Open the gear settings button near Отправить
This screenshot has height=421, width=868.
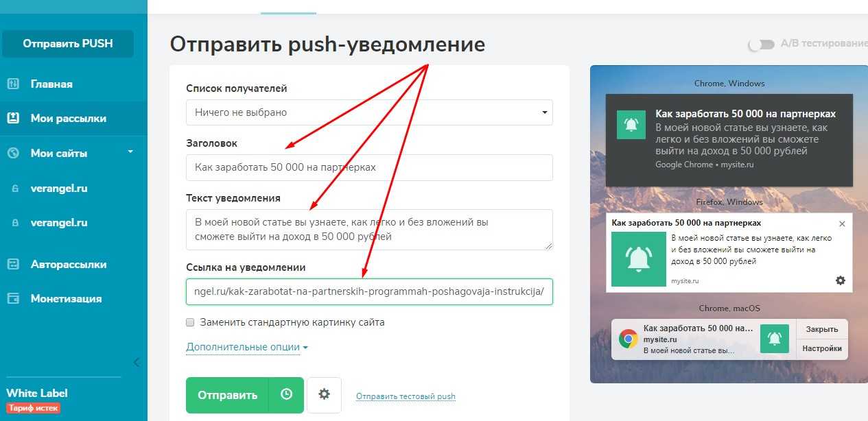pyautogui.click(x=325, y=395)
